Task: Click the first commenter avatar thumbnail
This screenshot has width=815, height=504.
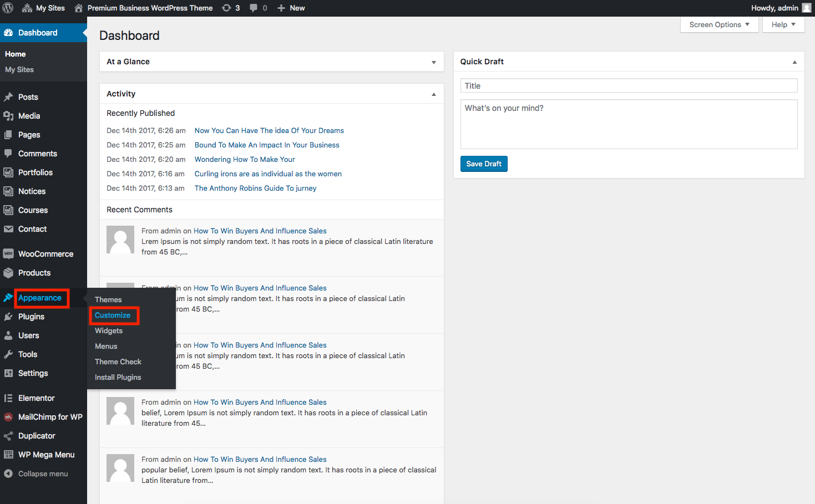Action: (x=120, y=240)
